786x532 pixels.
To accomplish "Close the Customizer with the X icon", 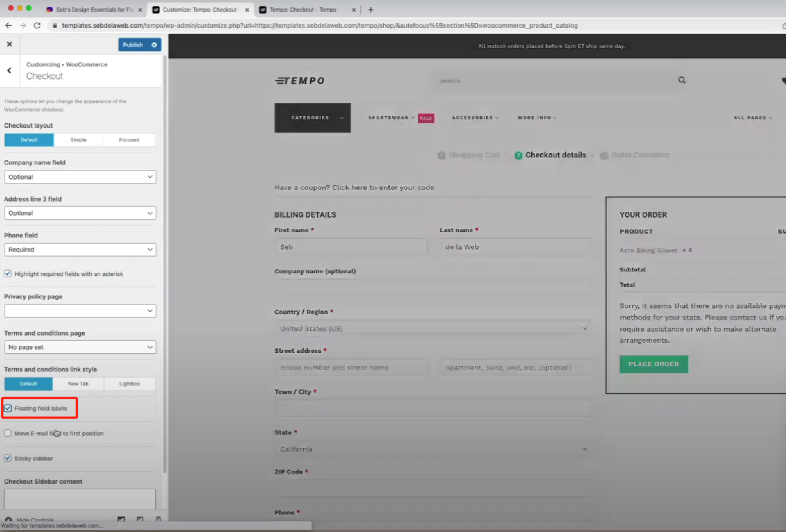I will coord(9,44).
